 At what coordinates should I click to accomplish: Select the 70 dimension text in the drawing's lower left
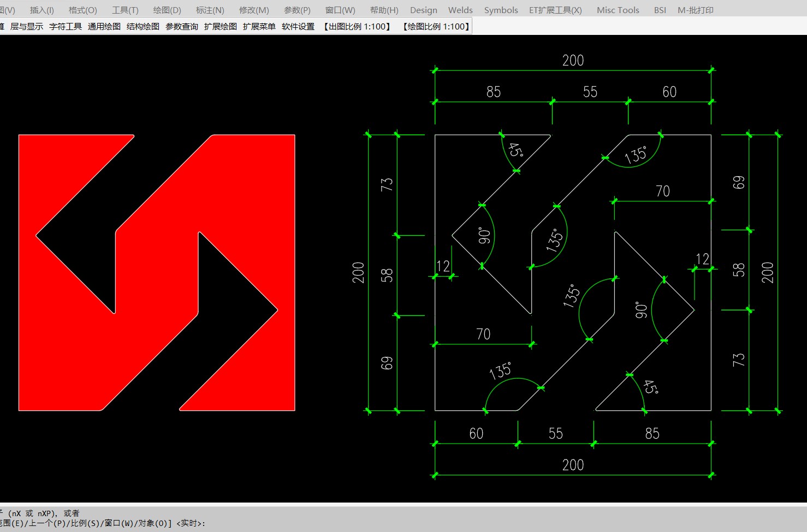pos(483,334)
